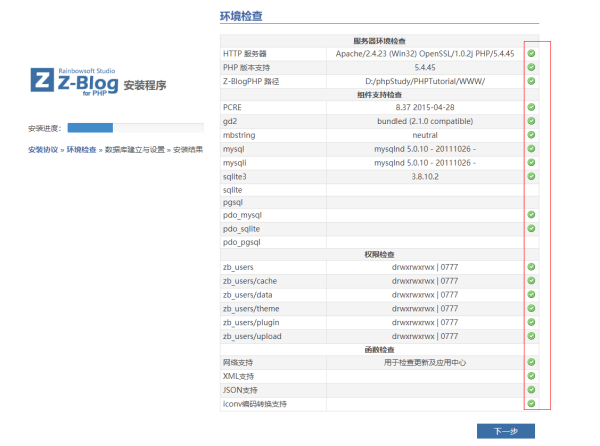The height and width of the screenshot is (446, 600).
Task: Click the iconv编码转换支持 green check icon
Action: (x=531, y=403)
